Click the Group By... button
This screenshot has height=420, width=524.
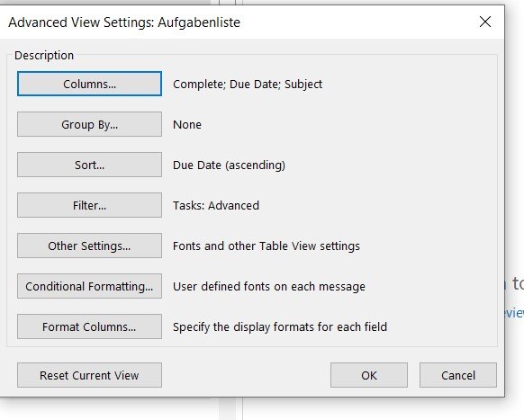click(x=89, y=124)
